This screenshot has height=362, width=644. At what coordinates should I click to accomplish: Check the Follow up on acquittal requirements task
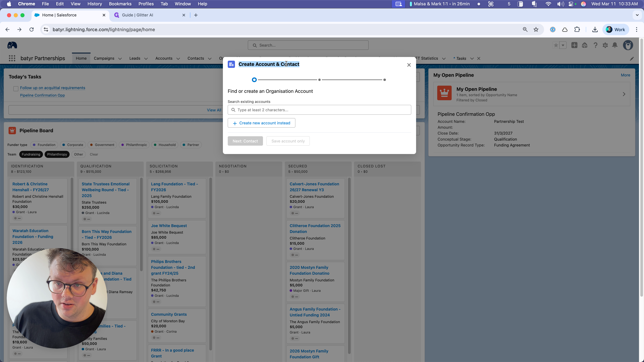point(16,88)
